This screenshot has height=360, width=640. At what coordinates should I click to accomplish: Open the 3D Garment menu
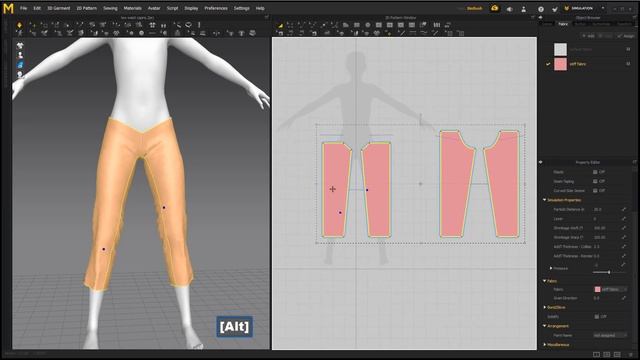click(58, 8)
